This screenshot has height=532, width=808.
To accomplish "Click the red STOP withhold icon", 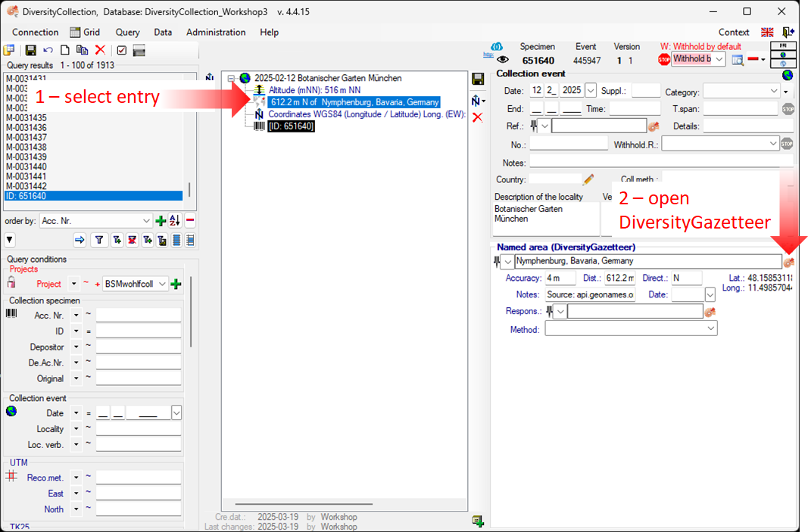I will pyautogui.click(x=664, y=60).
